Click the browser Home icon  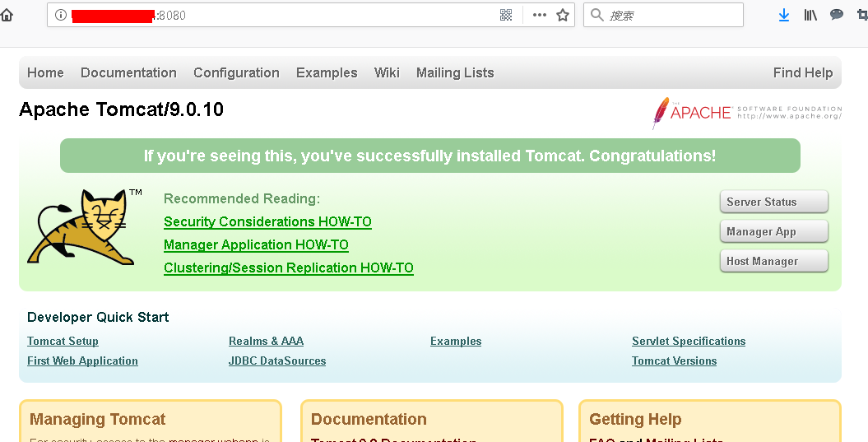7,15
